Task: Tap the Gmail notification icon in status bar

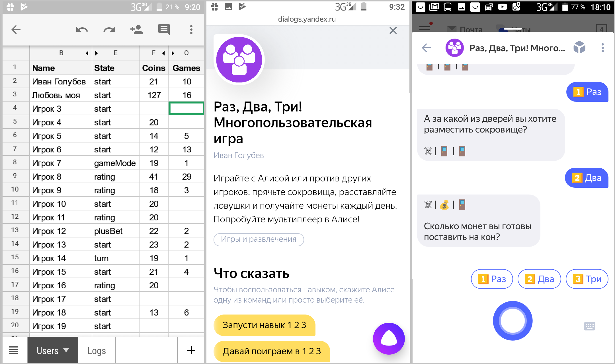Action: coord(434,7)
